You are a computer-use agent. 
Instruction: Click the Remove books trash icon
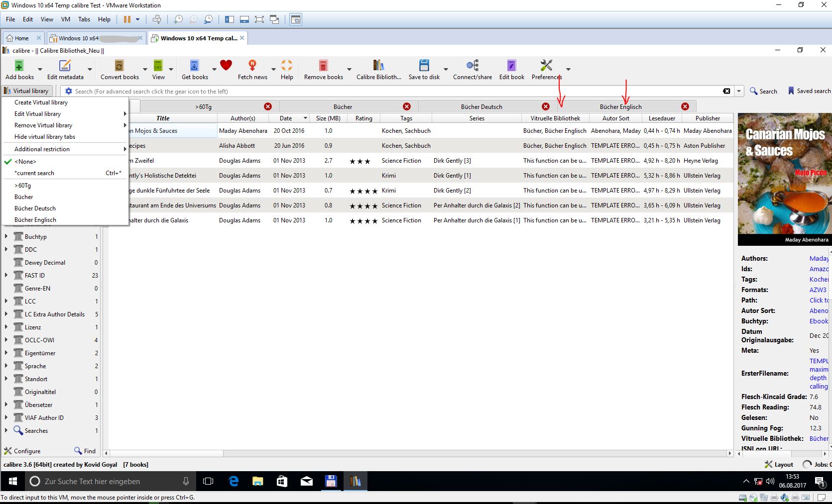323,66
